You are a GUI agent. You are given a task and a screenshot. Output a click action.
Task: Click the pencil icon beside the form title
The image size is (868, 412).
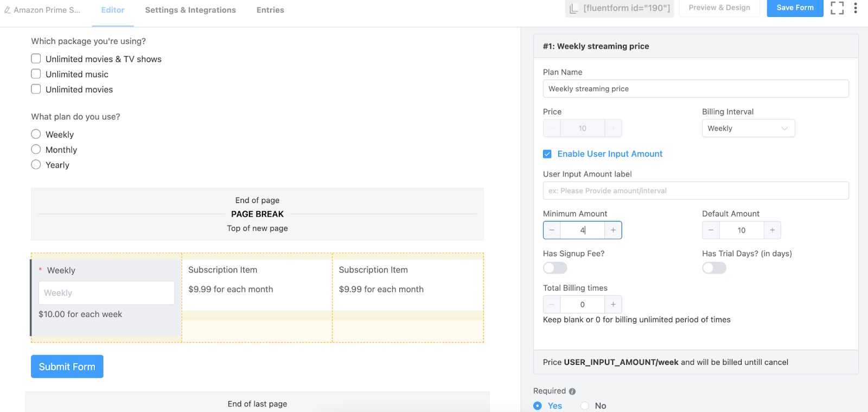pos(8,10)
